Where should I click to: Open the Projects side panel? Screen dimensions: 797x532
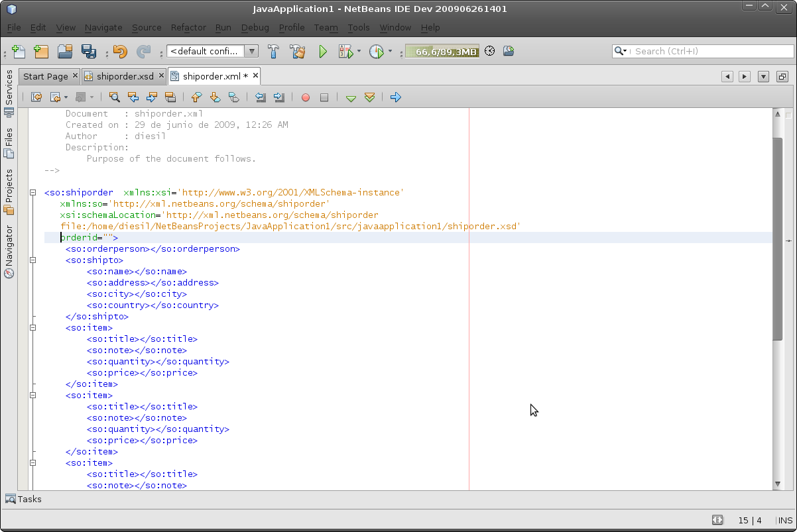click(9, 192)
